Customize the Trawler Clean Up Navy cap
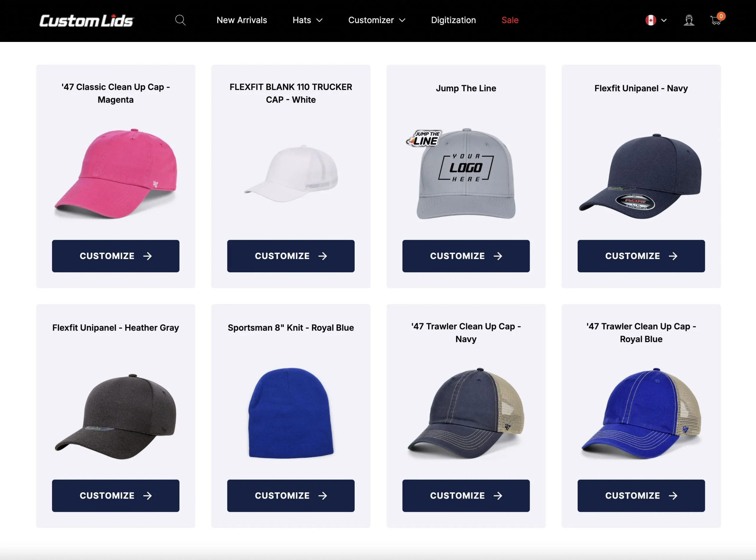The image size is (756, 560). click(x=466, y=496)
